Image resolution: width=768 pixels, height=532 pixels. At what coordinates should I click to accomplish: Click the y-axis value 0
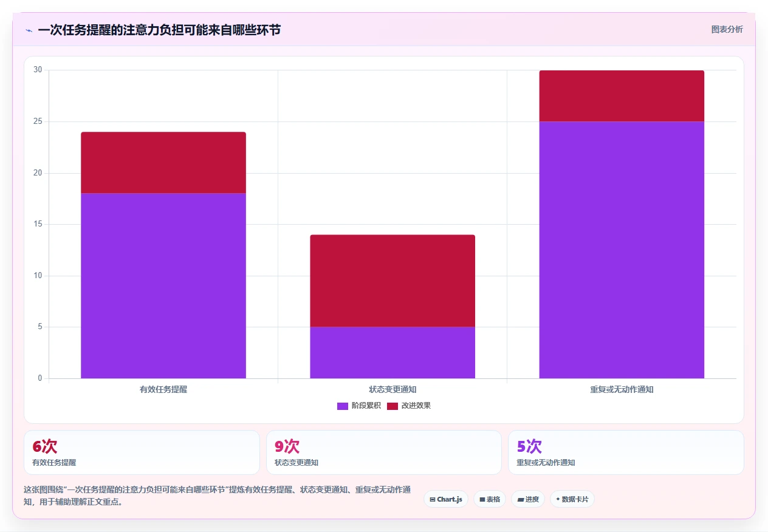point(40,378)
